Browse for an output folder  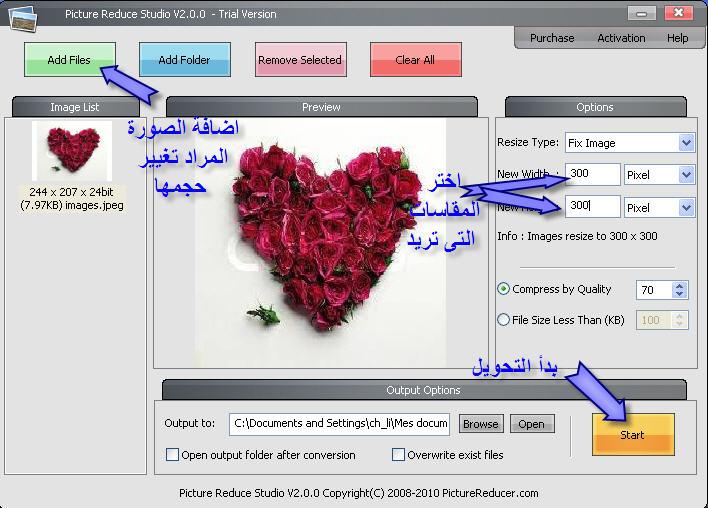[x=481, y=424]
